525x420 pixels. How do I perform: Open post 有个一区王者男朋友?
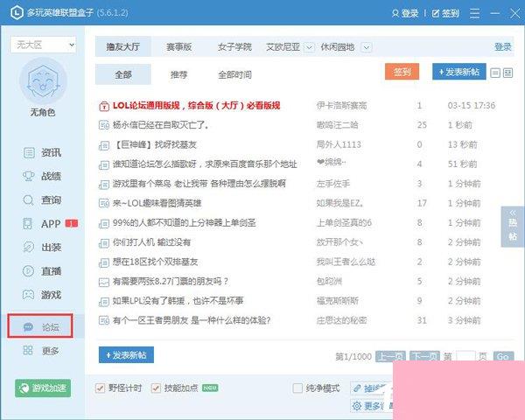[x=192, y=320]
